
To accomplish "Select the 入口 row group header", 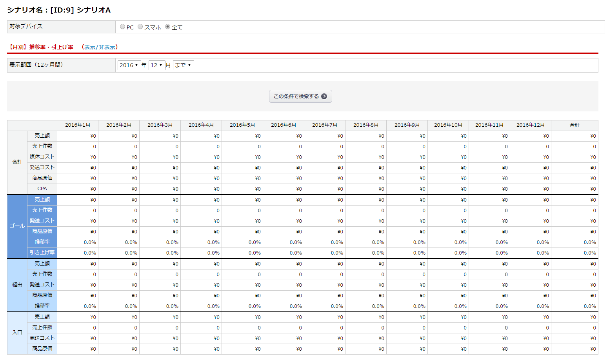I will (x=17, y=333).
